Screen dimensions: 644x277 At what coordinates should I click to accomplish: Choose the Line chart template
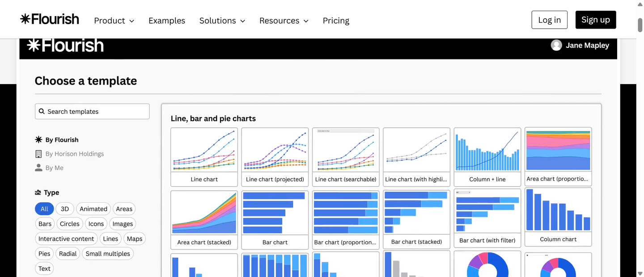click(204, 157)
